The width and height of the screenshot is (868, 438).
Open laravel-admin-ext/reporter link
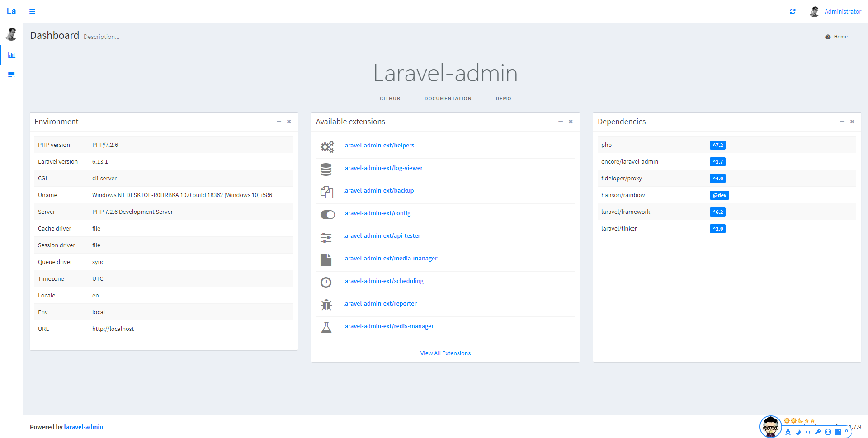(x=380, y=303)
